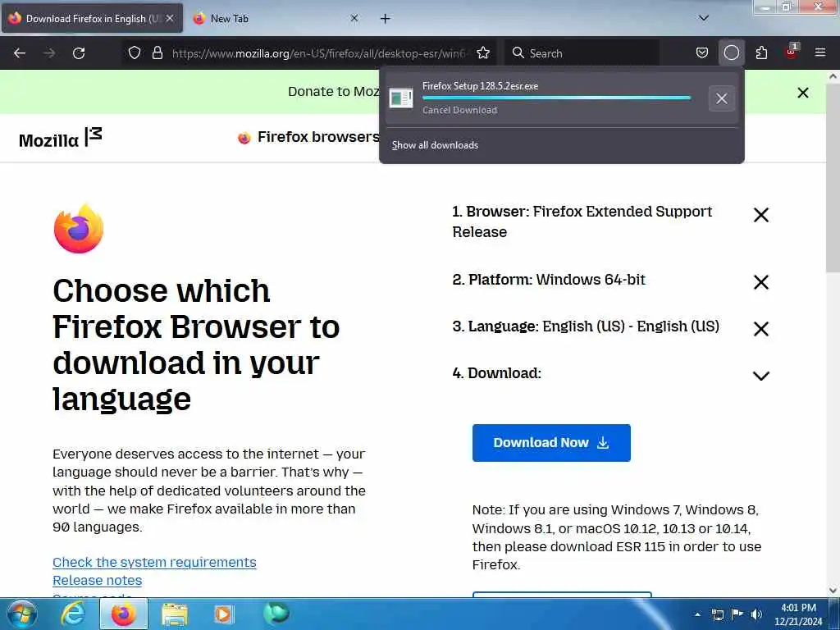Image resolution: width=840 pixels, height=630 pixels.
Task: Open the Windows Start button
Action: [22, 614]
